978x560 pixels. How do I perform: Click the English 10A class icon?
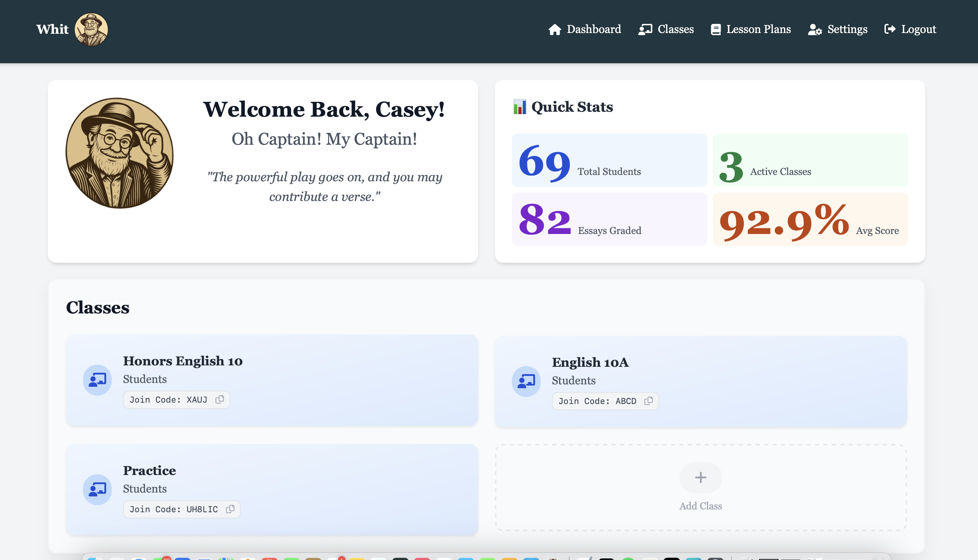pos(526,381)
